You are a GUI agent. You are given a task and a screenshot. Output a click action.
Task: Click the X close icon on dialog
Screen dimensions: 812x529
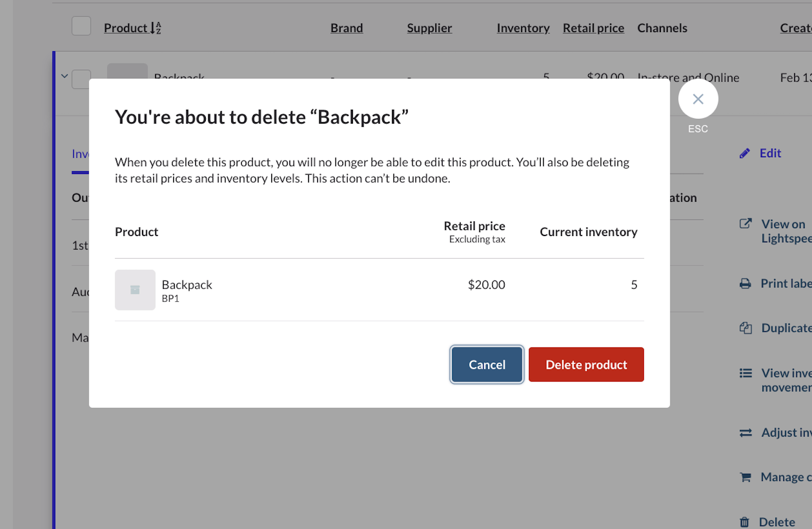tap(698, 99)
